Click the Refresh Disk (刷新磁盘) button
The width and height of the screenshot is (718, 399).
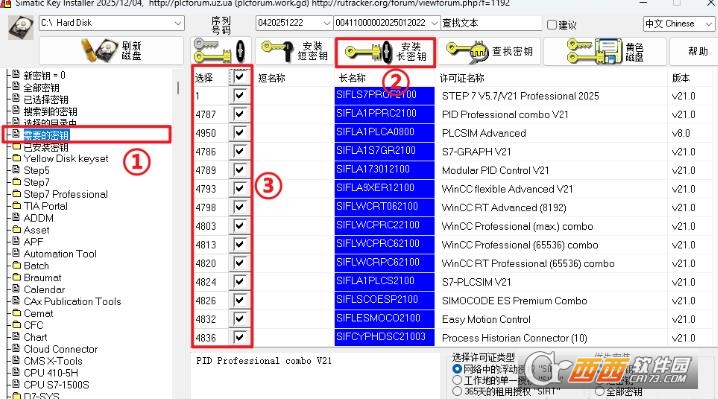tap(111, 50)
